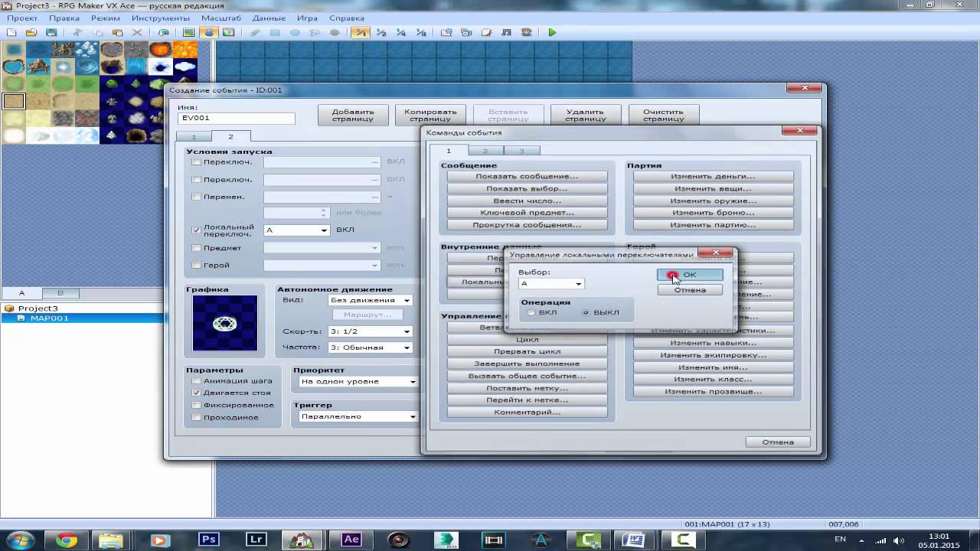Click the Windows Start button
This screenshot has width=980, height=551.
pos(19,540)
